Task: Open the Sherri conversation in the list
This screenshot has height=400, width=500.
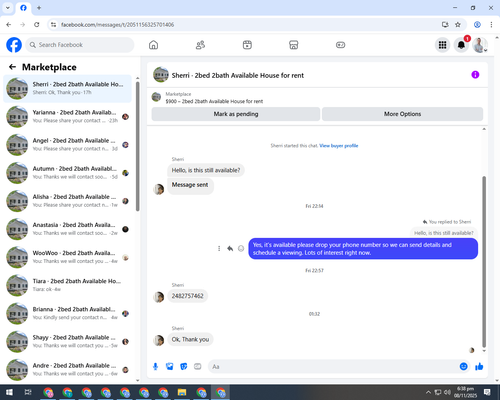Action: click(x=67, y=88)
